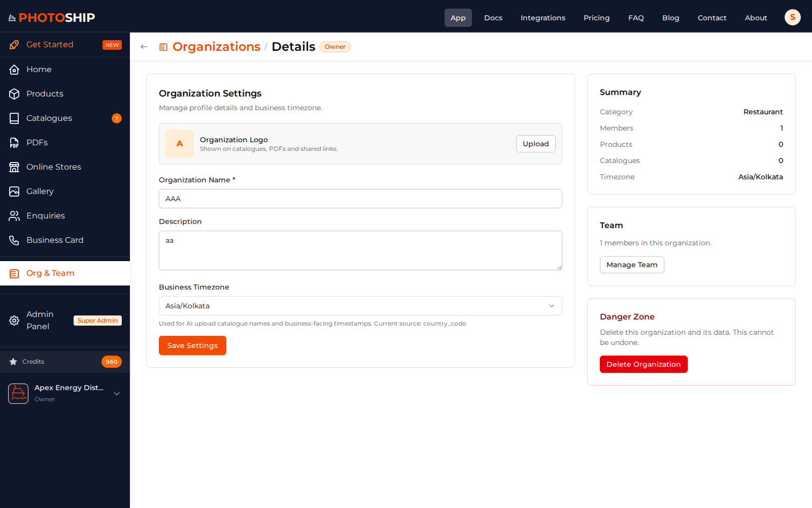Click the PhotoShip logo ship icon
This screenshot has height=508, width=812.
coord(12,18)
